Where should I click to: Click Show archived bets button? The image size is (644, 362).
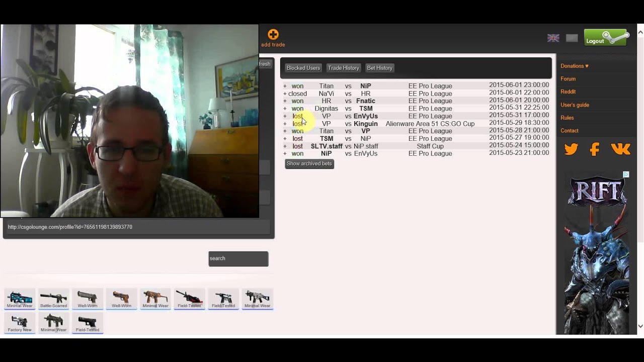(x=309, y=164)
